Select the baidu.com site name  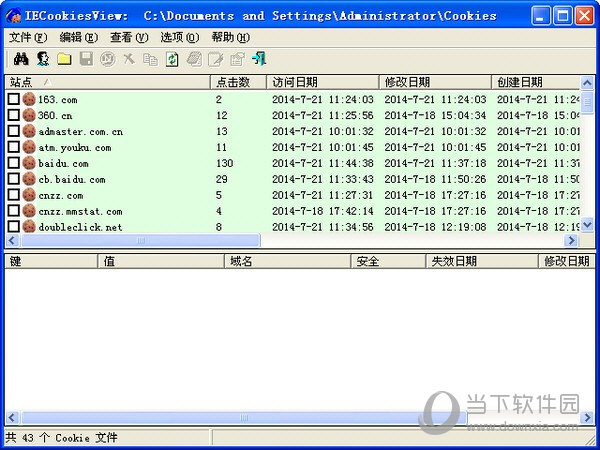(64, 164)
